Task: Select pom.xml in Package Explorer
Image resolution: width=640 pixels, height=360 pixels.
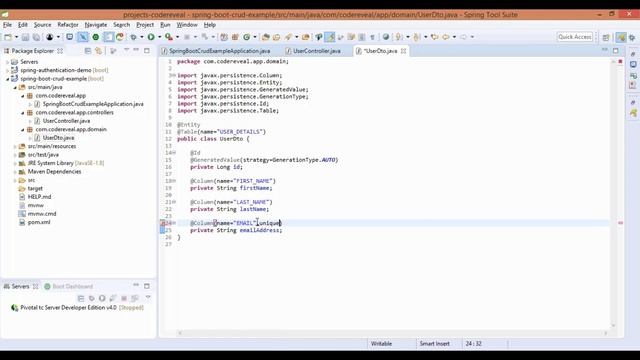Action: 35,222
